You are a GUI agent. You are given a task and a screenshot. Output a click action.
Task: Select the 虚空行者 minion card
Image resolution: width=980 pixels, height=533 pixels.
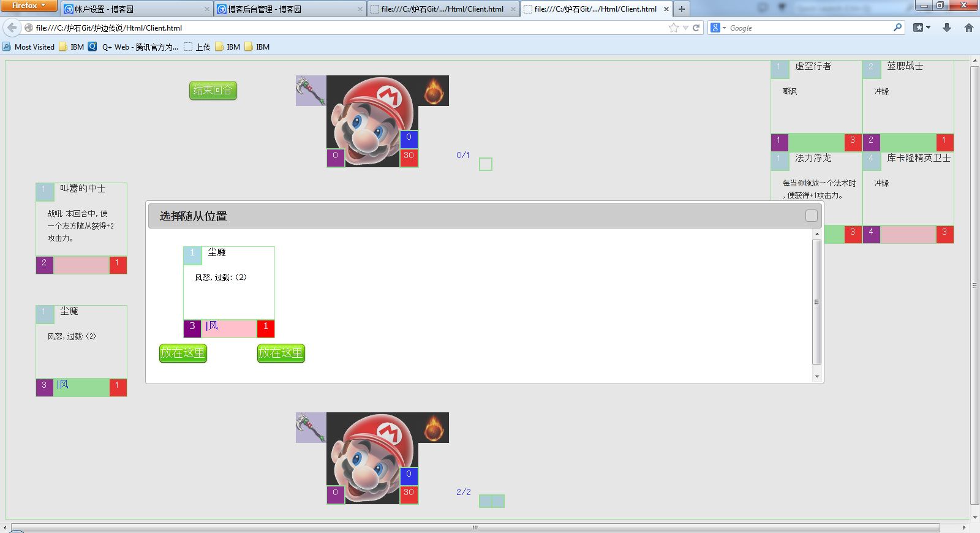(816, 106)
